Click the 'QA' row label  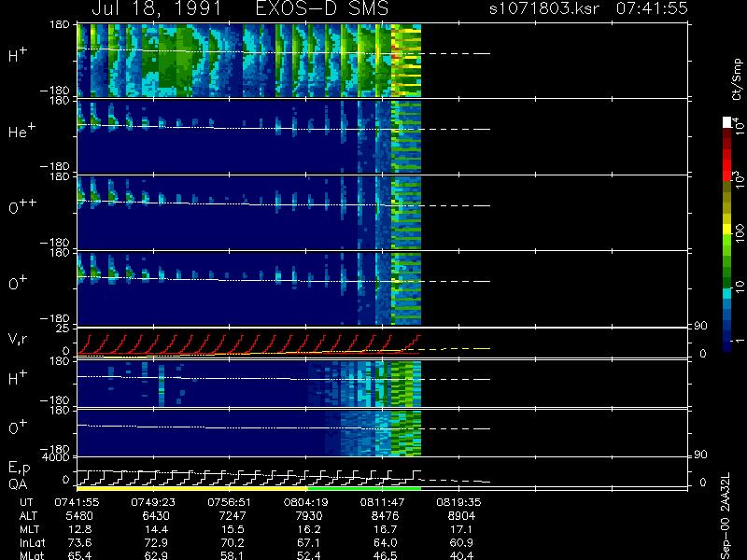click(x=18, y=483)
